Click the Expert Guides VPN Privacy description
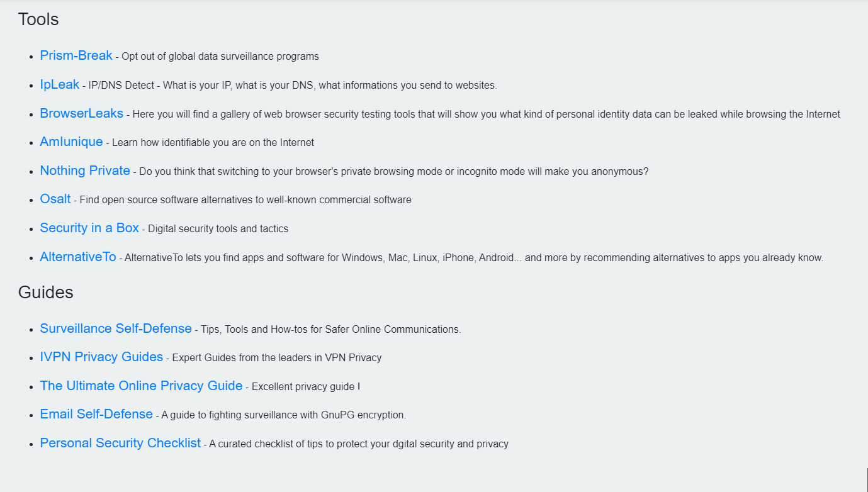 click(x=277, y=358)
